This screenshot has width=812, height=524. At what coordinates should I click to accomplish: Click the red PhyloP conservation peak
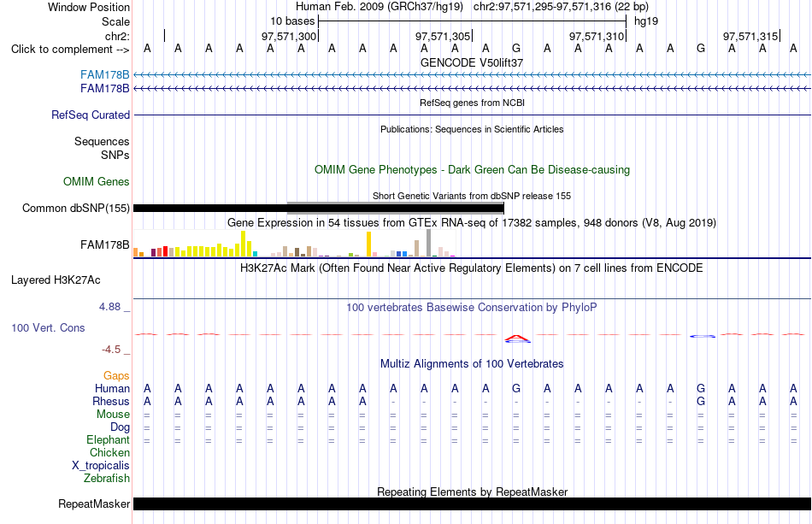click(517, 339)
